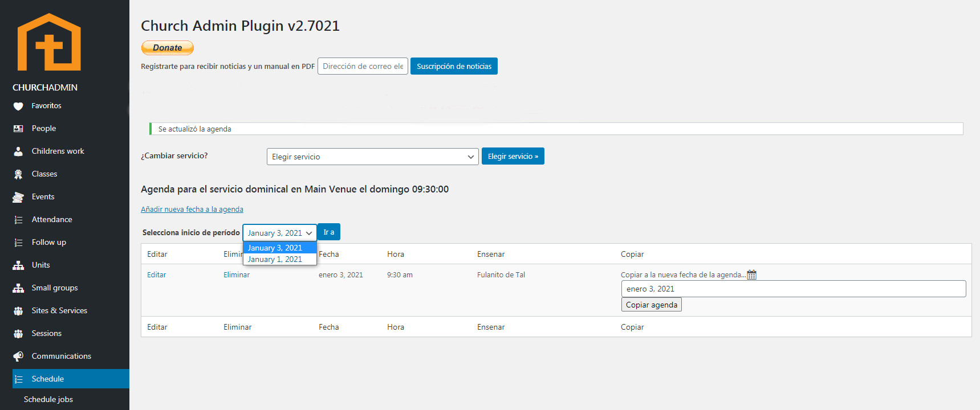Click the Añadir nueva fecha a la agenda link
Image resolution: width=980 pixels, height=410 pixels.
pos(192,210)
